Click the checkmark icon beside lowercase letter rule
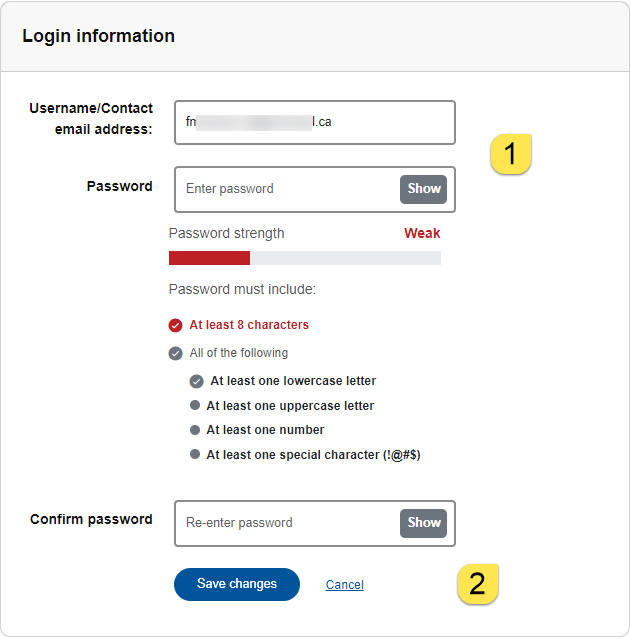 click(197, 381)
